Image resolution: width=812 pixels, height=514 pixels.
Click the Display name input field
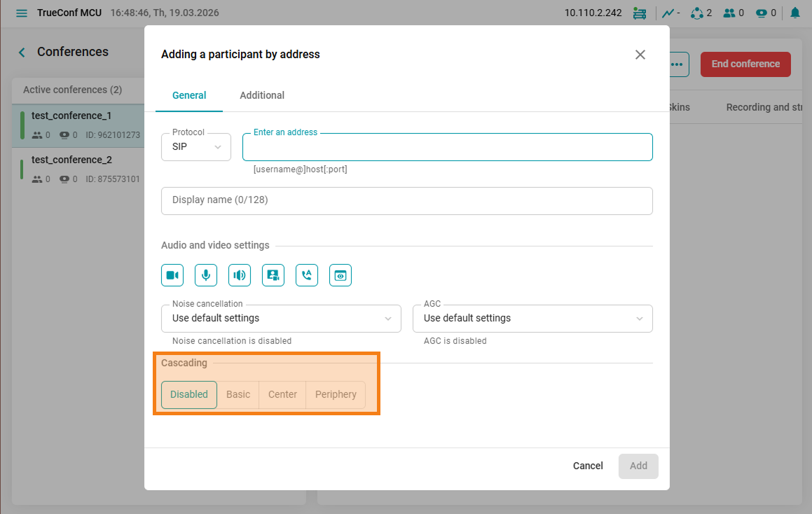406,200
